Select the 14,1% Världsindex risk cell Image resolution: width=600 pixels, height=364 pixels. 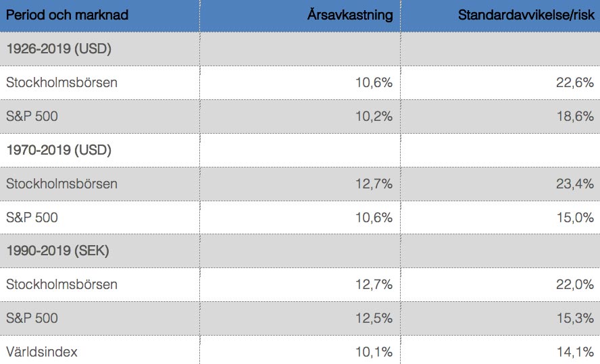pyautogui.click(x=501, y=350)
